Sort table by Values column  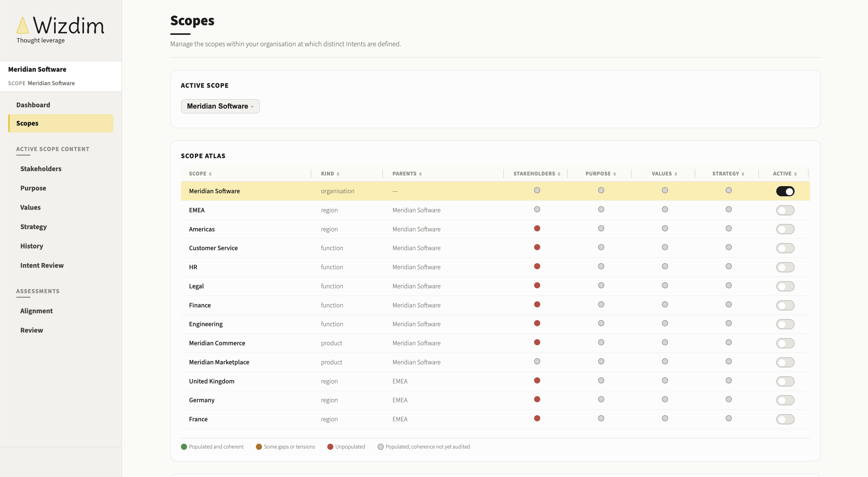click(664, 174)
